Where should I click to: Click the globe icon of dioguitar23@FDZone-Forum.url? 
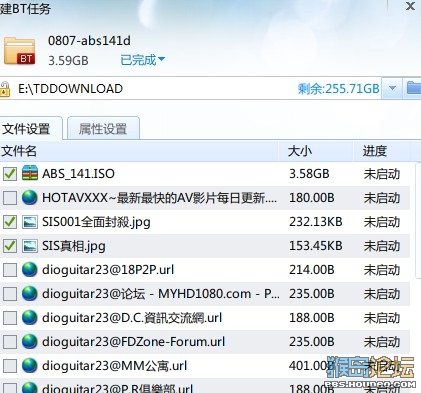click(30, 342)
